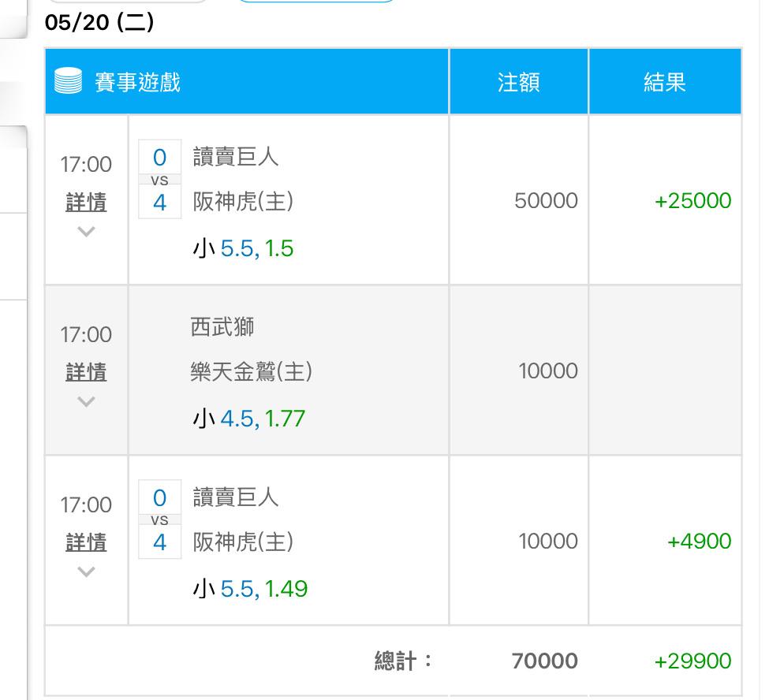The width and height of the screenshot is (769, 700).
Task: Select the 小 5.5, 1.5 bet odds
Action: point(243,248)
